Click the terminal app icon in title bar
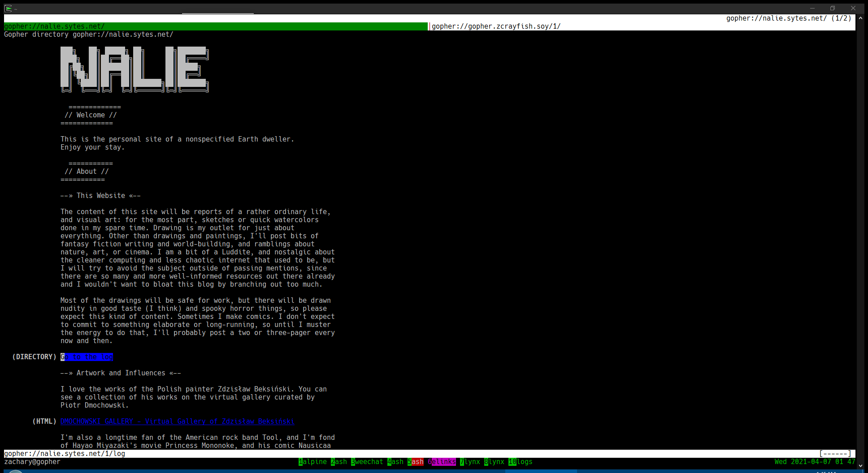The height and width of the screenshot is (473, 868). click(x=8, y=9)
